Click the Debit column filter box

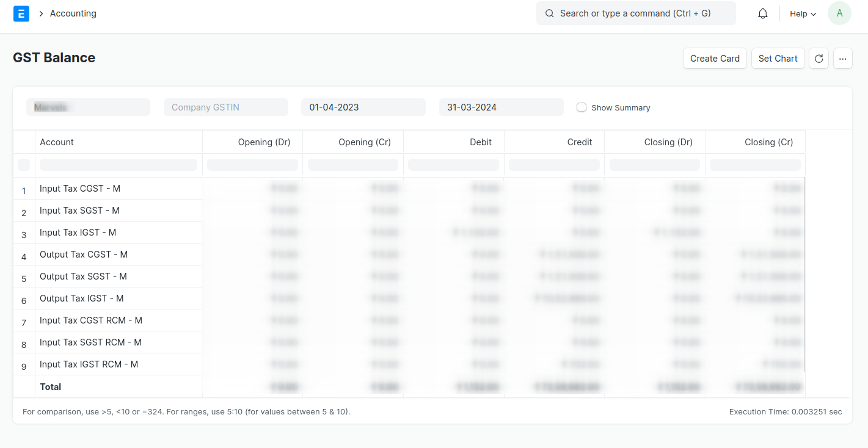[x=454, y=165]
